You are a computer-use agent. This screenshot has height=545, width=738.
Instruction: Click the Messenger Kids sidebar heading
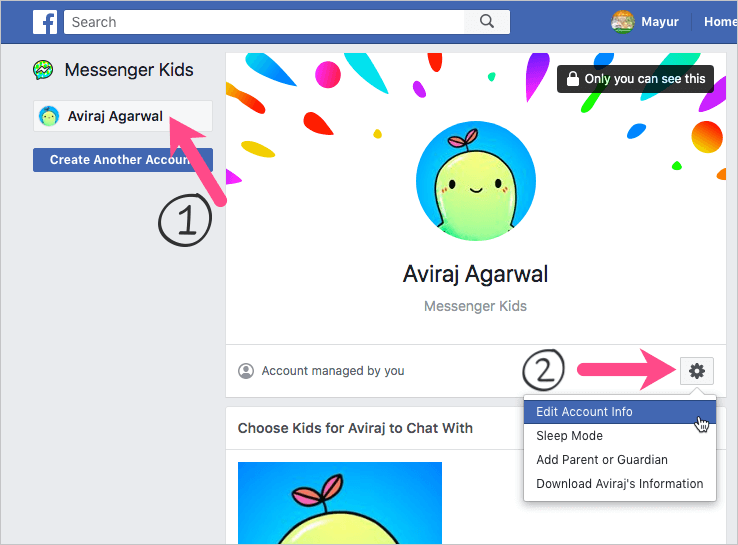pyautogui.click(x=129, y=70)
